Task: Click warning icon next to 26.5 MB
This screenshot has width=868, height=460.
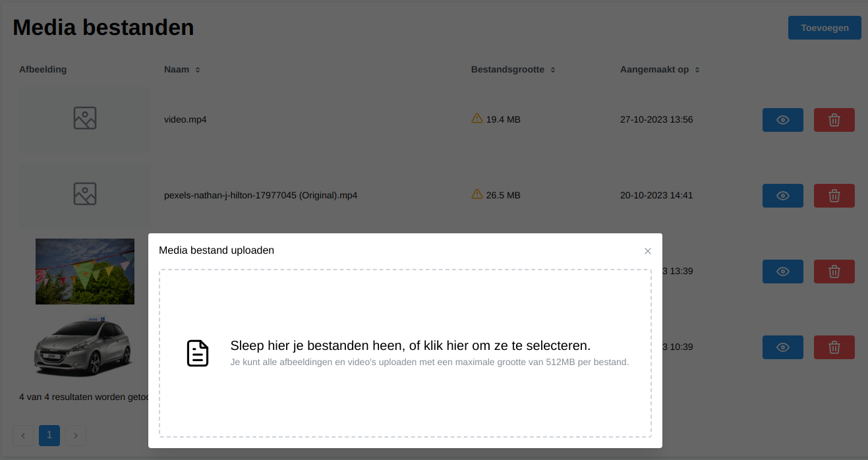Action: [x=477, y=194]
